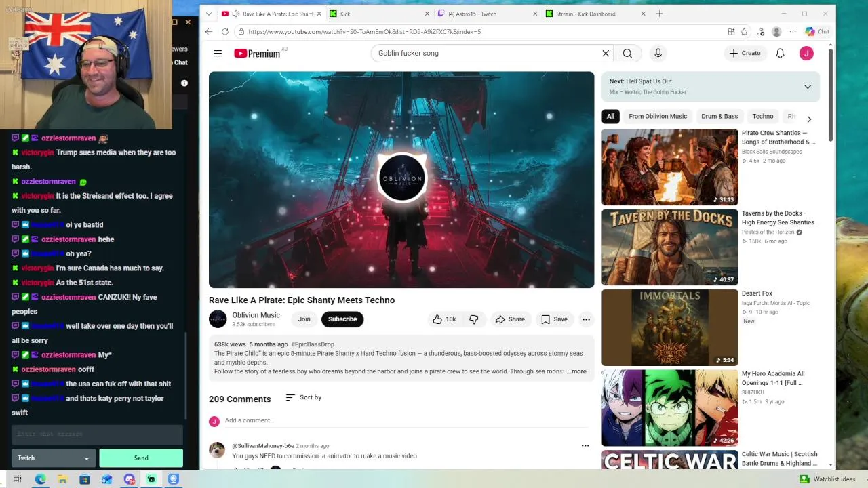The height and width of the screenshot is (488, 868).
Task: Go to the YouTube Premium home logo
Action: coord(257,54)
